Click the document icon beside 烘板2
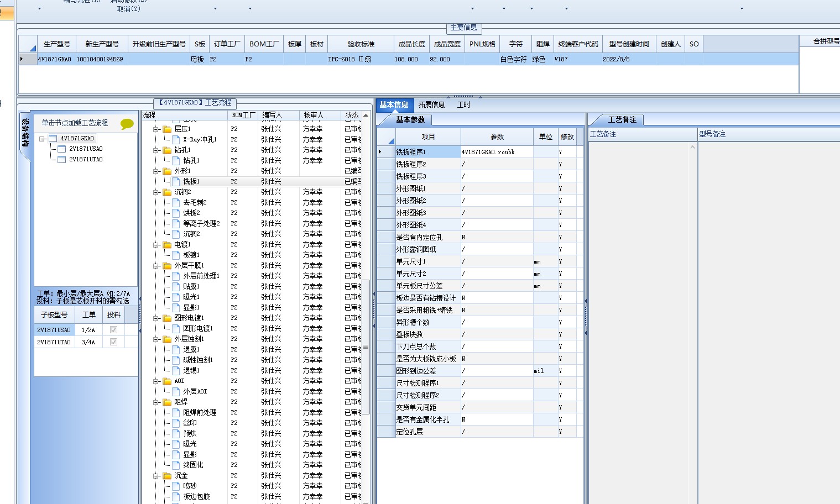 pos(176,213)
